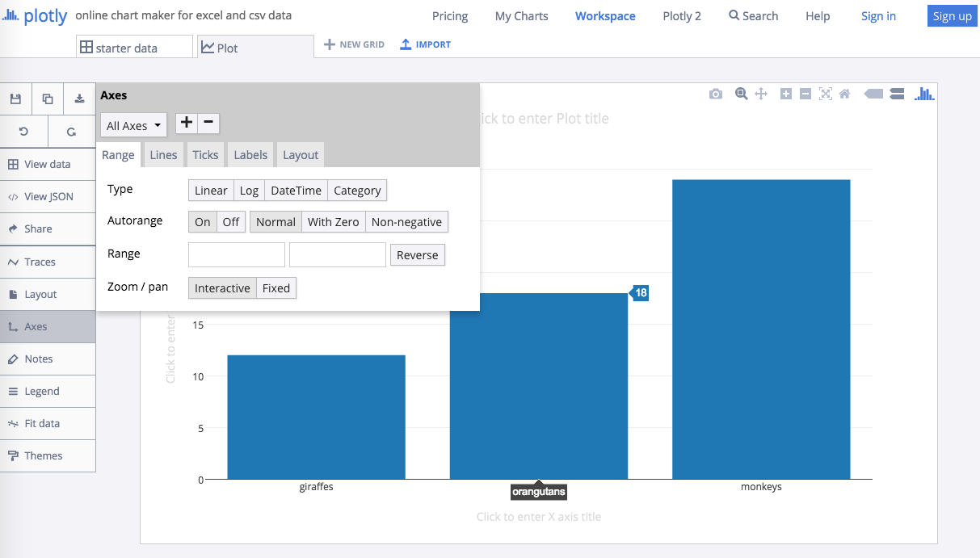Open the All Axes dropdown
Image resolution: width=980 pixels, height=558 pixels.
132,125
